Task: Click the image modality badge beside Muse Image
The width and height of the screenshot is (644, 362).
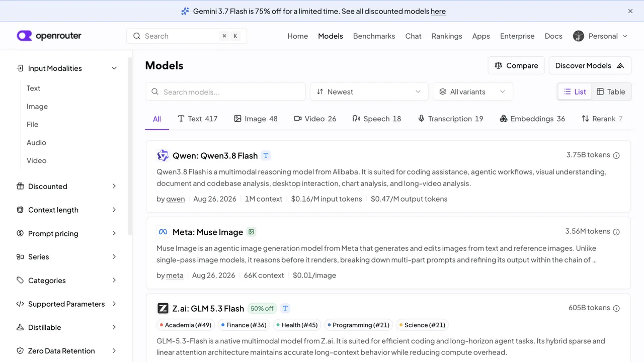Action: pos(252,232)
